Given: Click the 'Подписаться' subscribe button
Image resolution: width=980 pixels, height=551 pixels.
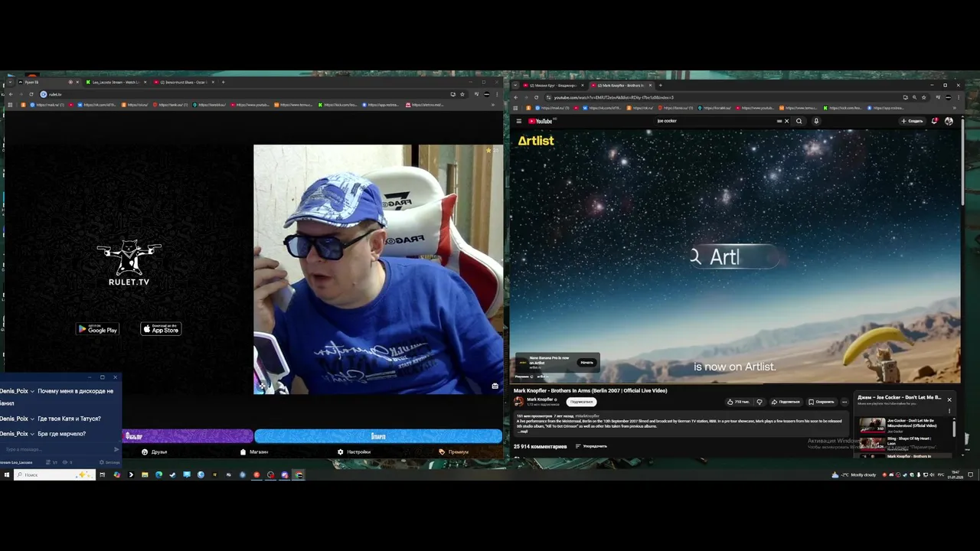Looking at the screenshot, I should 581,402.
